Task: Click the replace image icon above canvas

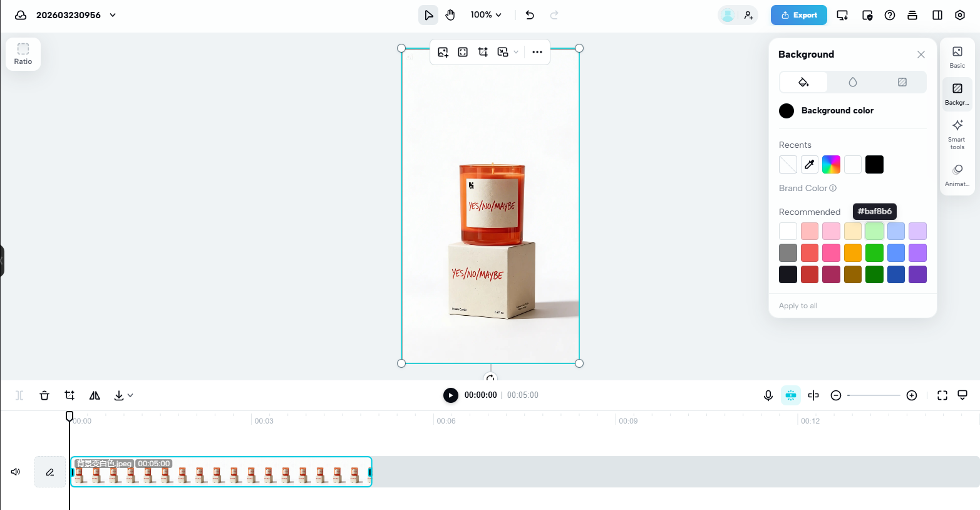Action: (443, 52)
